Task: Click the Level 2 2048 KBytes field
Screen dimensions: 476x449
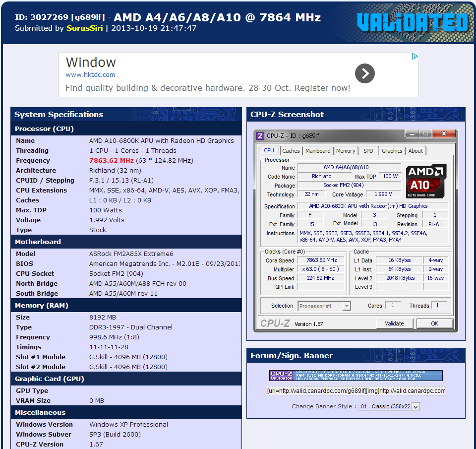Action: (400, 278)
